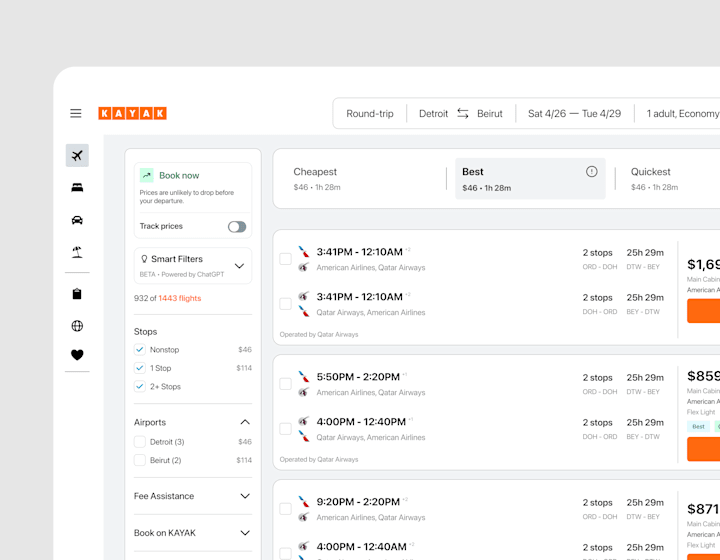Expand the Smart Filters dropdown

pos(239,266)
